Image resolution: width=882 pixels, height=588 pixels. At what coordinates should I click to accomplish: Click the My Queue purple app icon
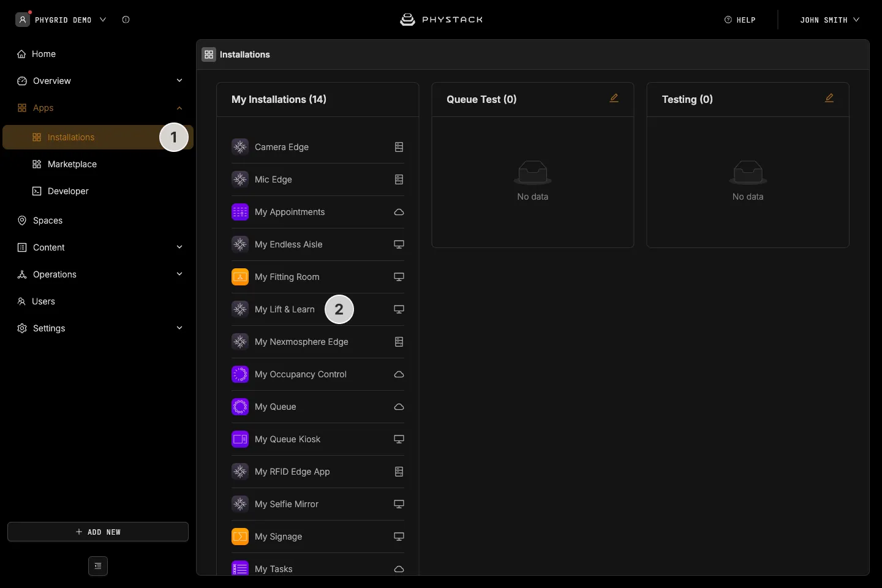tap(240, 407)
